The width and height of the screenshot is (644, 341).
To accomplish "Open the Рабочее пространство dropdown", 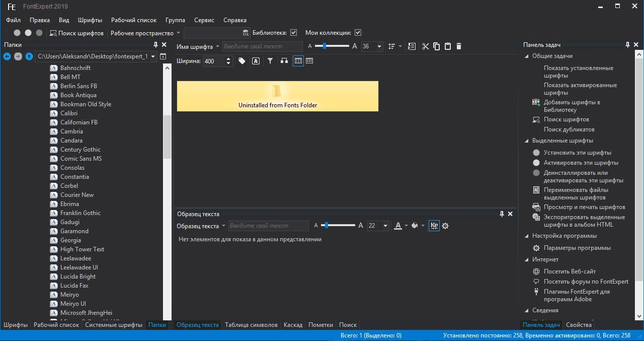I will click(145, 33).
